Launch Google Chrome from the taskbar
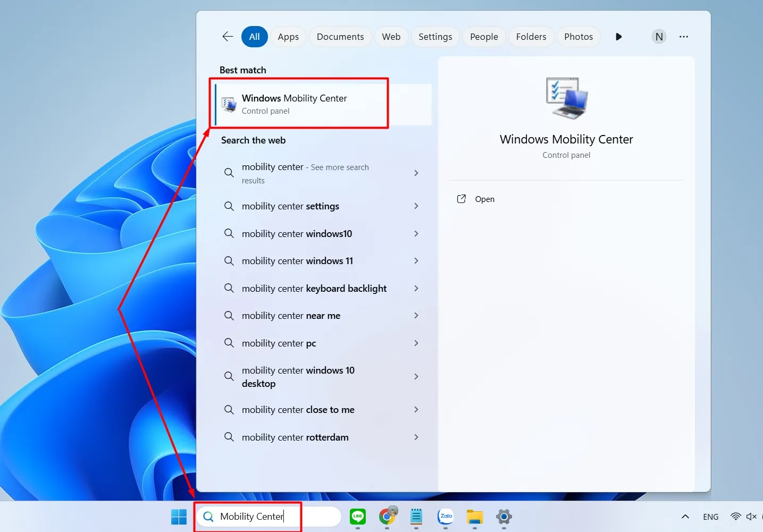This screenshot has height=532, width=763. point(388,517)
